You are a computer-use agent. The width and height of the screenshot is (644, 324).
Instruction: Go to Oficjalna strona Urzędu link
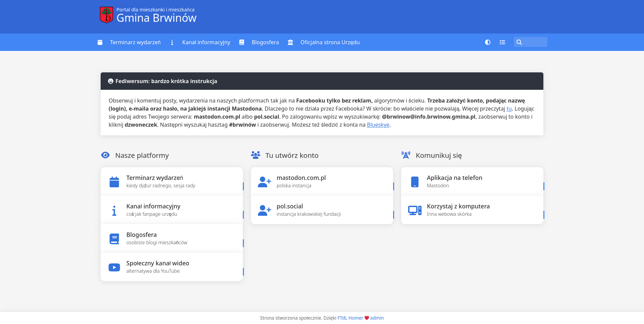point(330,42)
